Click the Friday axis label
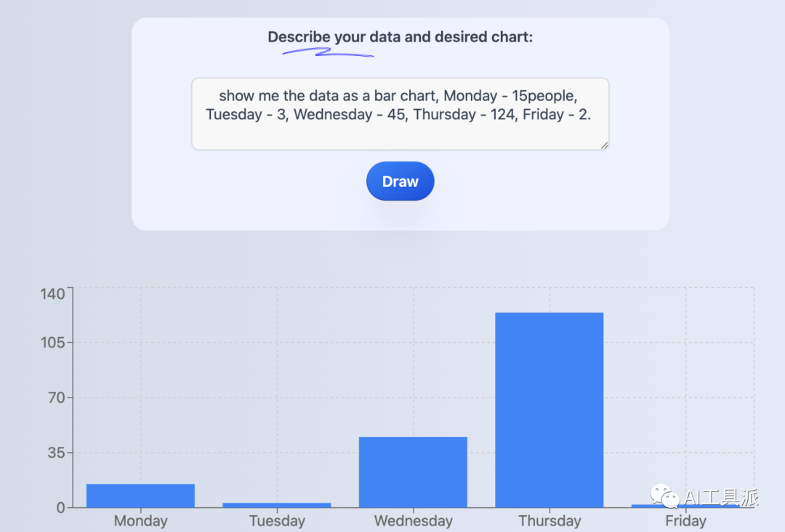 685,521
